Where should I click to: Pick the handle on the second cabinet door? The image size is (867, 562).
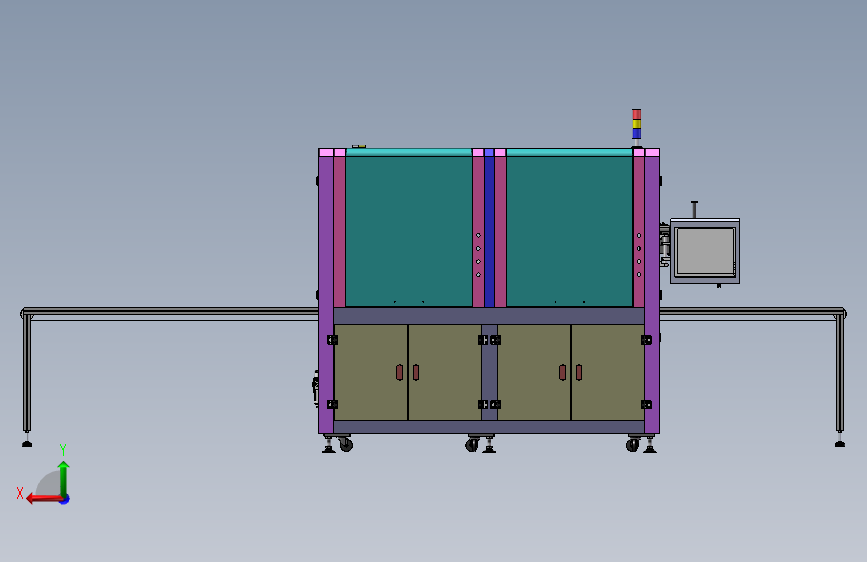(416, 372)
